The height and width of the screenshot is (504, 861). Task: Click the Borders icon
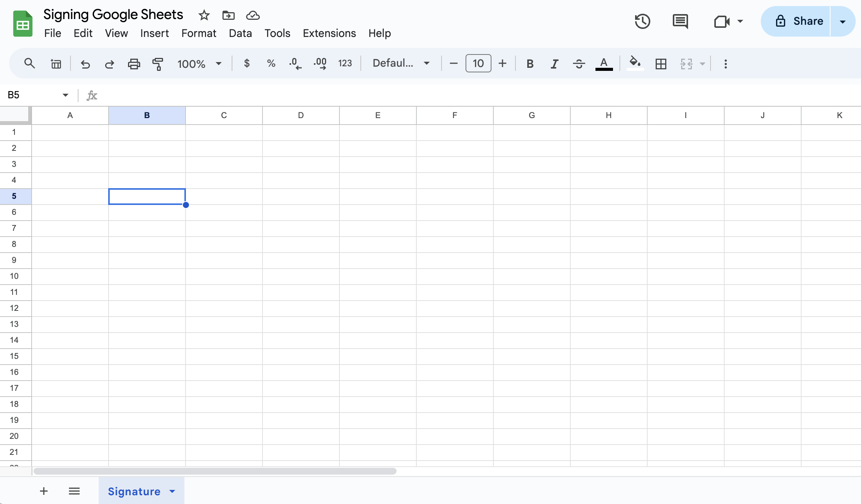coord(661,64)
